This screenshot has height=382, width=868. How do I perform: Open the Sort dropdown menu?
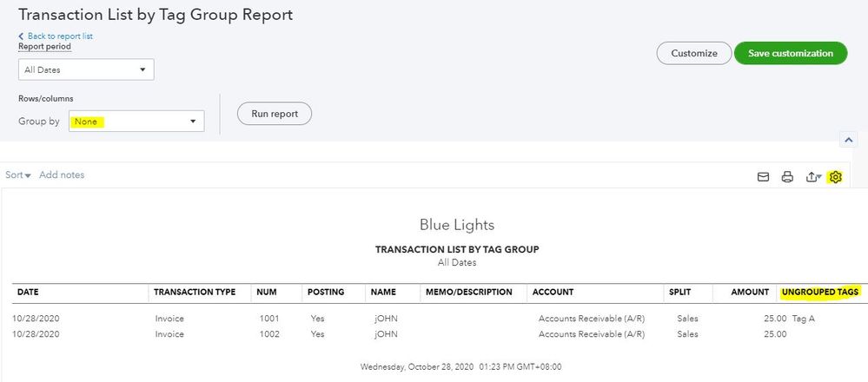(18, 175)
